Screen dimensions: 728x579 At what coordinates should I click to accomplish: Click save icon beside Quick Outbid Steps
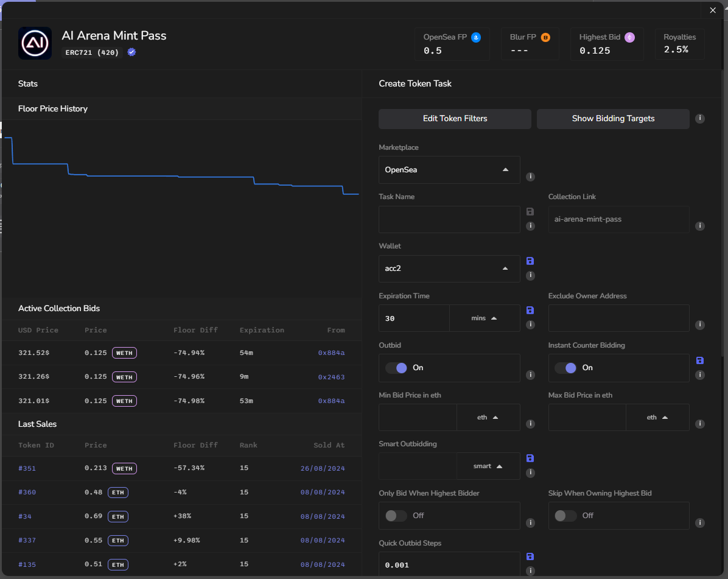point(530,556)
